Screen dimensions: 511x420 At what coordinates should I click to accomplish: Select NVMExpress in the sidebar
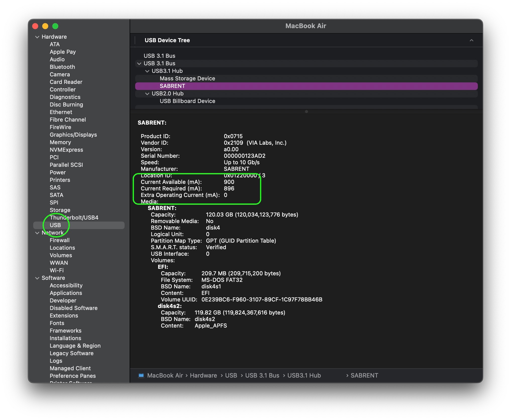click(x=66, y=150)
